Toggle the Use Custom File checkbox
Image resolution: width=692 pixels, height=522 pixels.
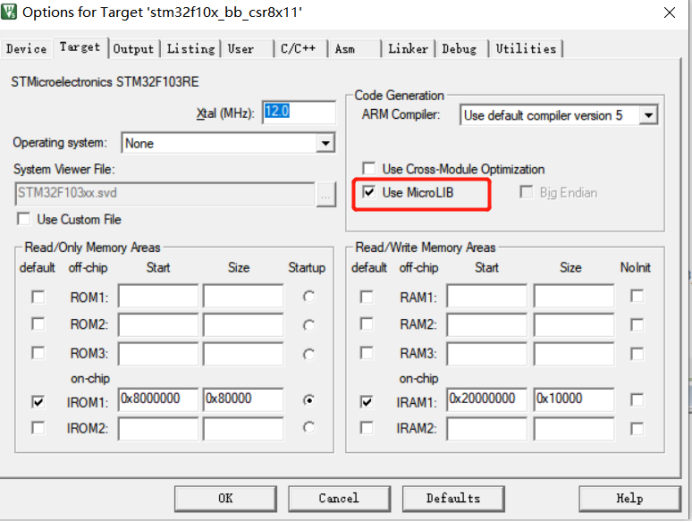click(x=23, y=219)
